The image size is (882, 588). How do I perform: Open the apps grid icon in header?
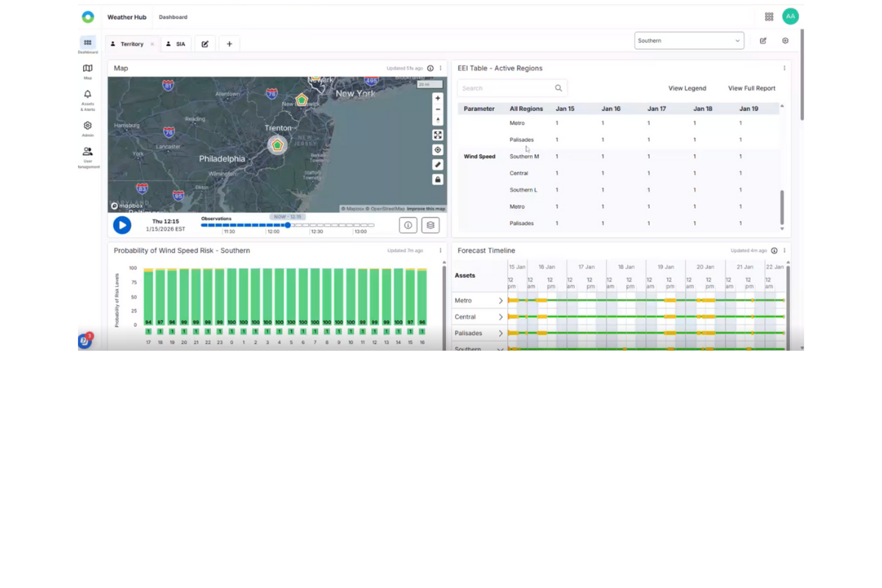(x=769, y=17)
